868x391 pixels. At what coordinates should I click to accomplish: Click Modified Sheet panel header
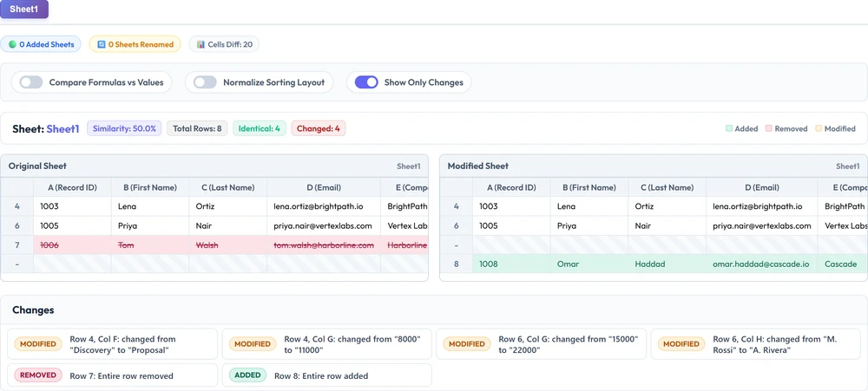coord(654,166)
